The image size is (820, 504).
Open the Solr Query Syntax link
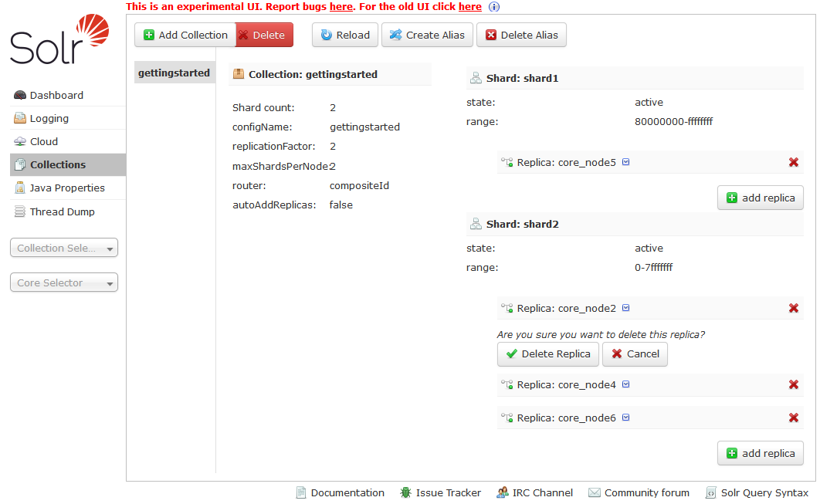(x=757, y=492)
